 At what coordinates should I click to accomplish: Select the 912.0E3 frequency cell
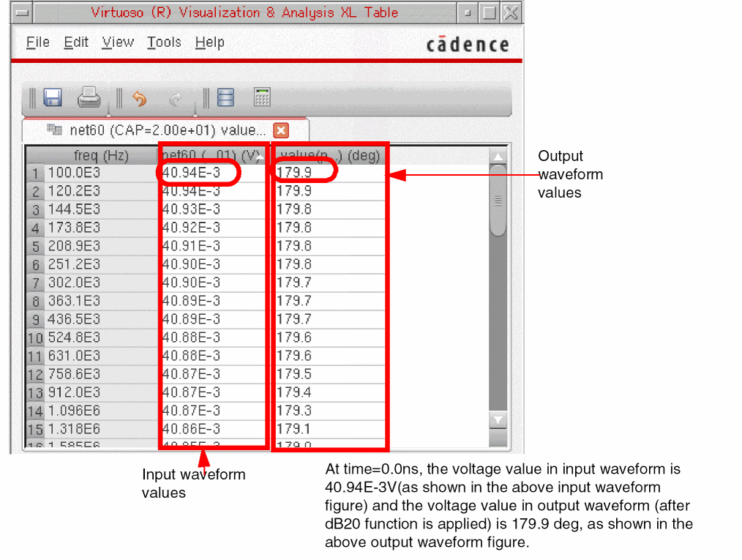[x=101, y=392]
